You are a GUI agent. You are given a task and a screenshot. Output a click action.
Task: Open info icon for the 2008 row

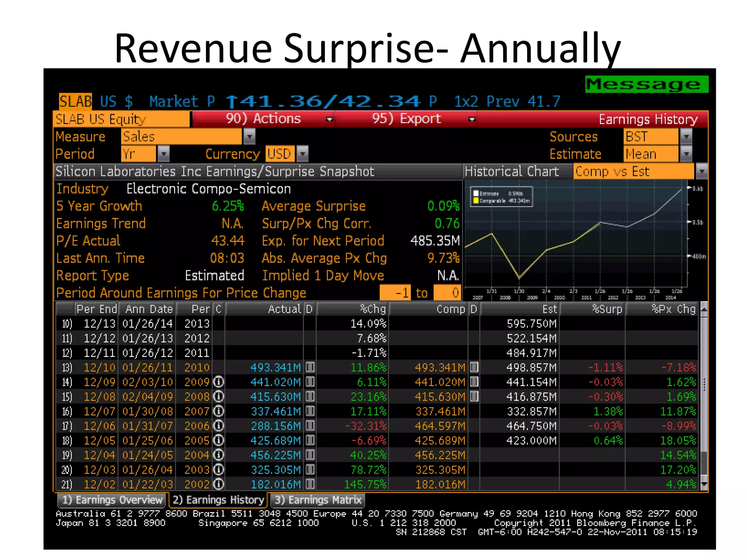(x=218, y=396)
